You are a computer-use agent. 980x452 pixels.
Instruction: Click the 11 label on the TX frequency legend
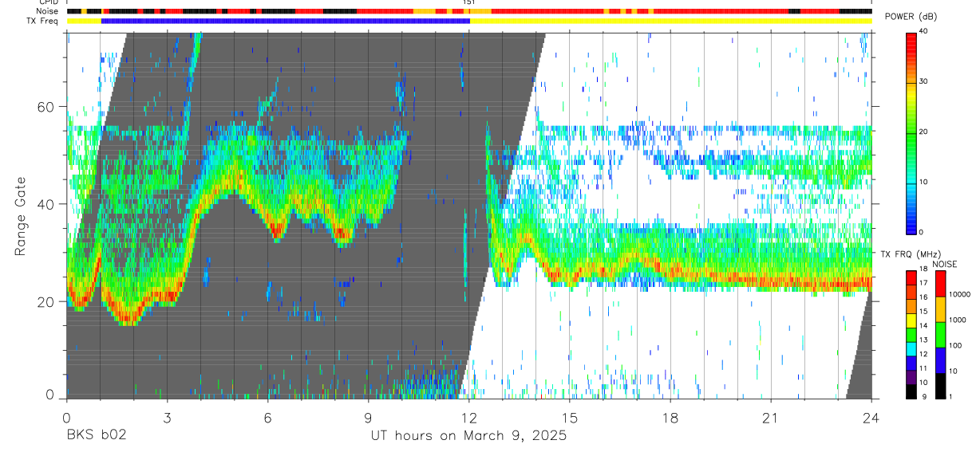[x=924, y=368]
